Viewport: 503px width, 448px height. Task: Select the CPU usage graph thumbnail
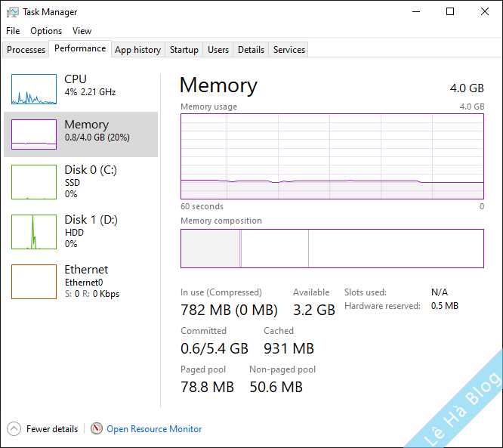click(34, 89)
